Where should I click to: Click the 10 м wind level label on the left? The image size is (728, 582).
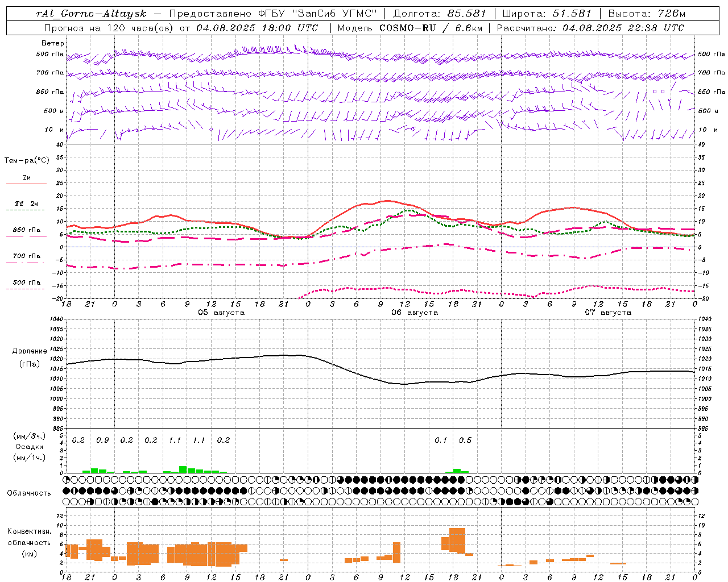(54, 130)
